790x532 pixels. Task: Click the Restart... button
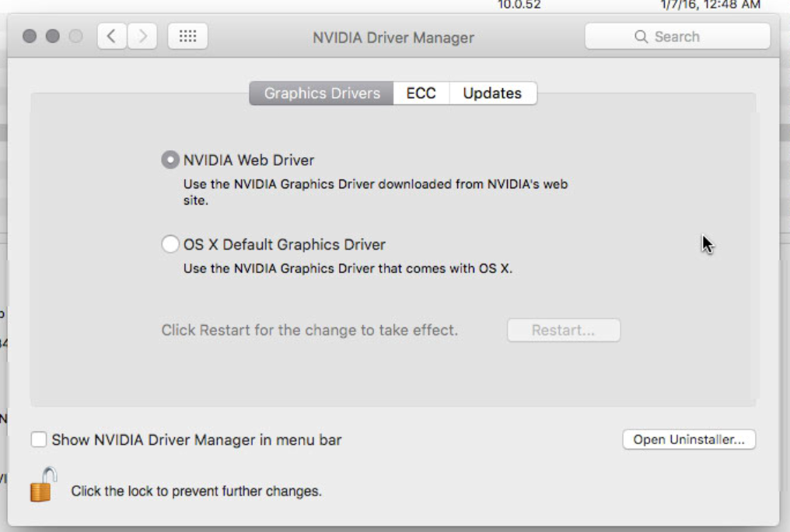(563, 330)
